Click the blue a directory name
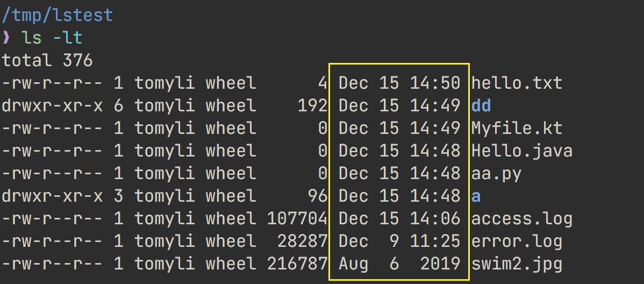Viewport: 644px width, 284px height. coord(476,197)
